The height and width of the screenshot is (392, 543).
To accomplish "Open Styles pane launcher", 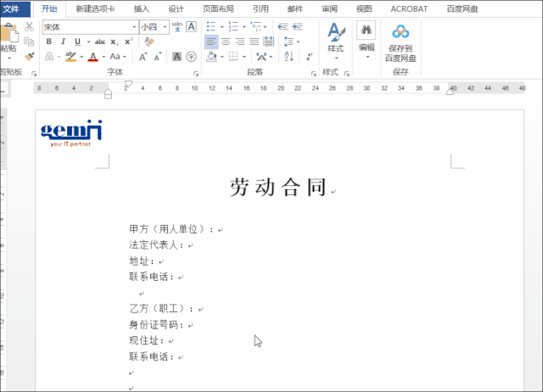I will pos(347,74).
